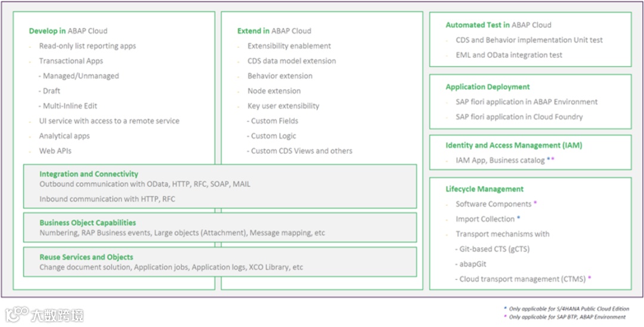Click the 'Business Object Capabilities' heading
This screenshot has height=327, width=644.
pyautogui.click(x=88, y=223)
